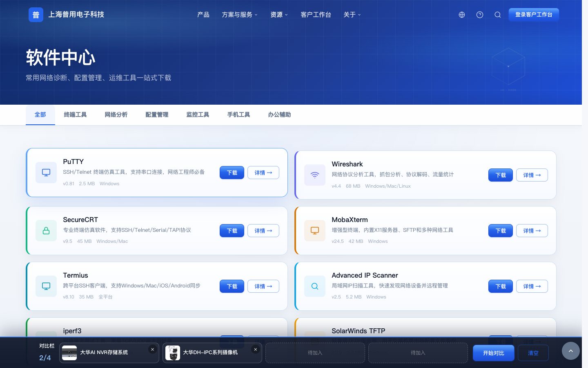588x368 pixels.
Task: Expand the 关于 dropdown menu
Action: point(352,15)
